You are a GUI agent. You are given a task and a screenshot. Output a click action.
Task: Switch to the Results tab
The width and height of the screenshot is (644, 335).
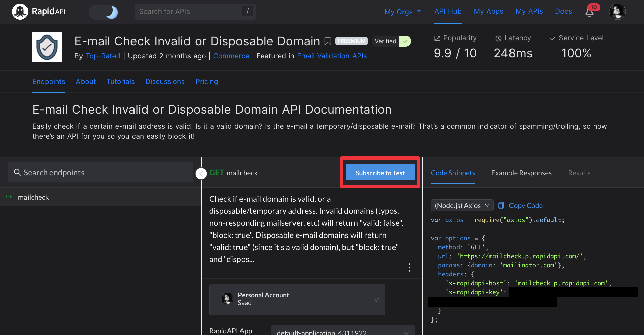(x=579, y=173)
